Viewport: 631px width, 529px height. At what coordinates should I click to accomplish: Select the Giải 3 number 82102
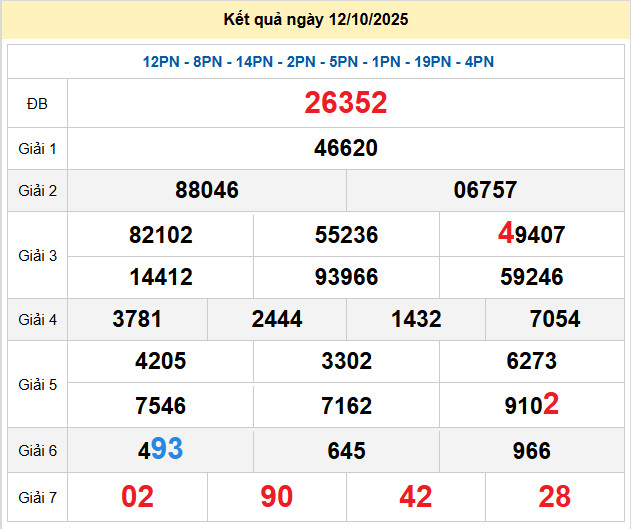pos(161,236)
